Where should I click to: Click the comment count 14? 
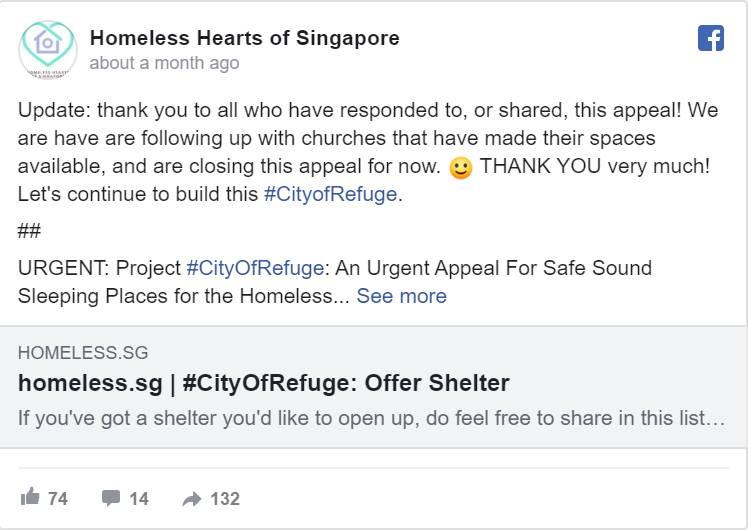tap(139, 498)
